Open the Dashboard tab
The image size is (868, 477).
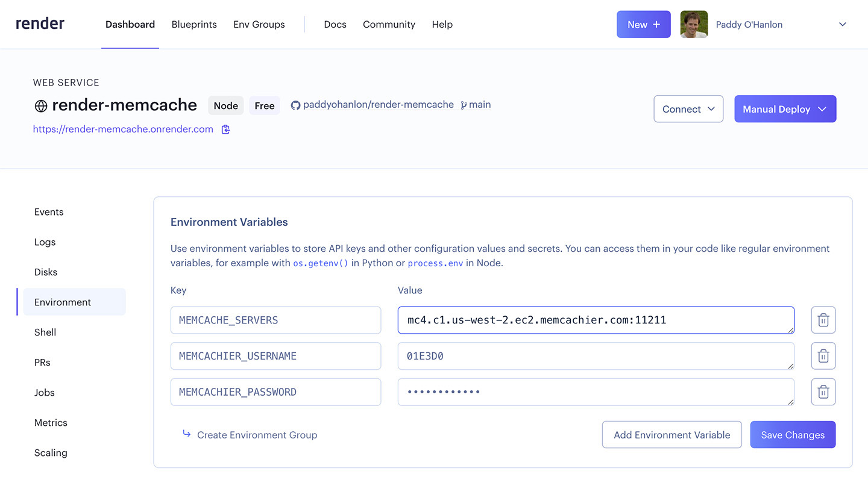click(x=130, y=25)
